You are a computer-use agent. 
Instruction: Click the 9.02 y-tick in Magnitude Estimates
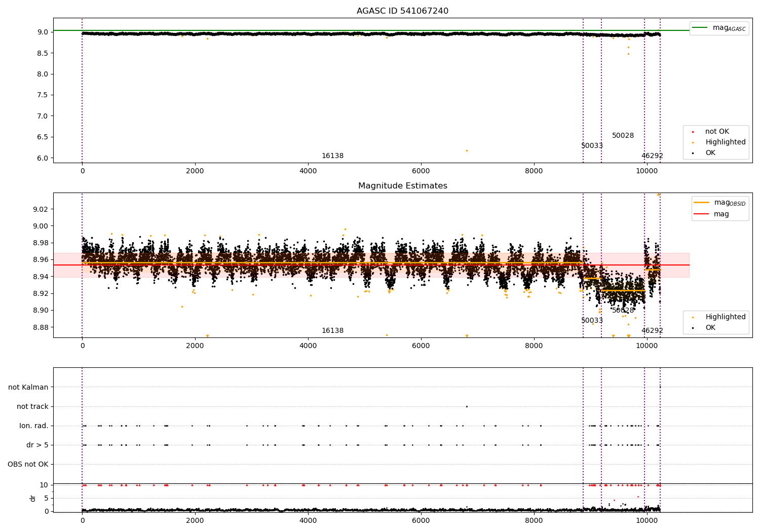[x=41, y=209]
